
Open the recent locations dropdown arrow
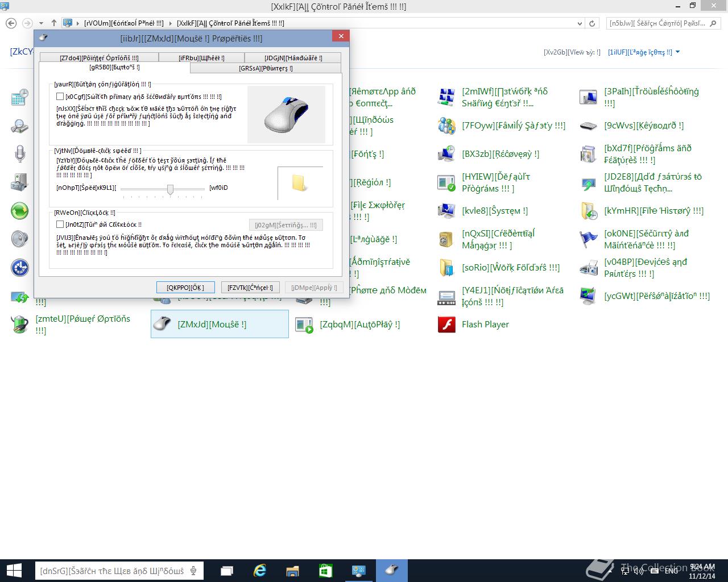[x=41, y=23]
